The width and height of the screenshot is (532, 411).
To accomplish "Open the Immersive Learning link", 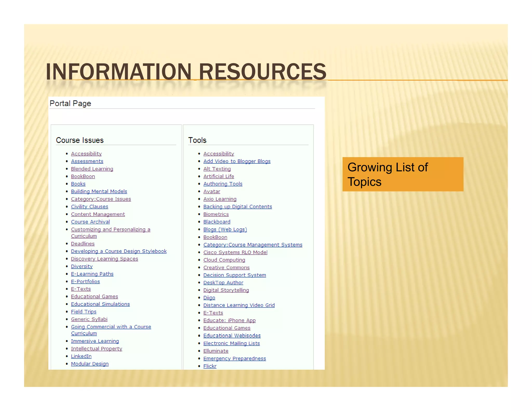I will click(95, 341).
